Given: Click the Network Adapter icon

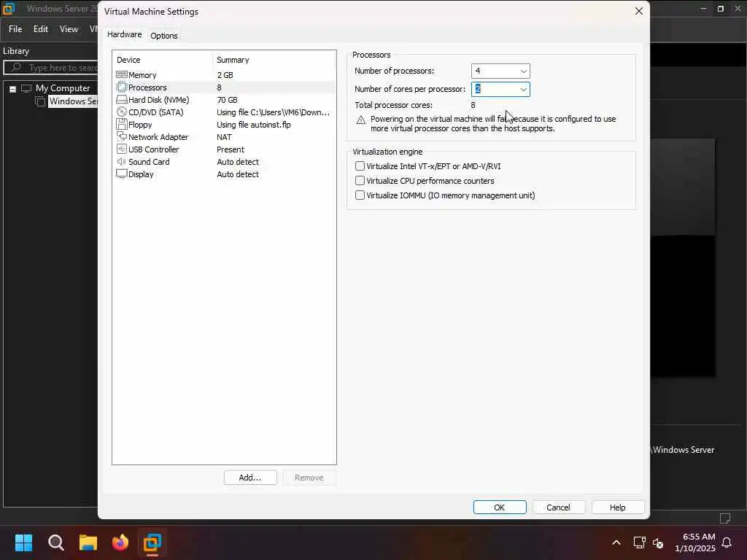Looking at the screenshot, I should click(x=122, y=136).
